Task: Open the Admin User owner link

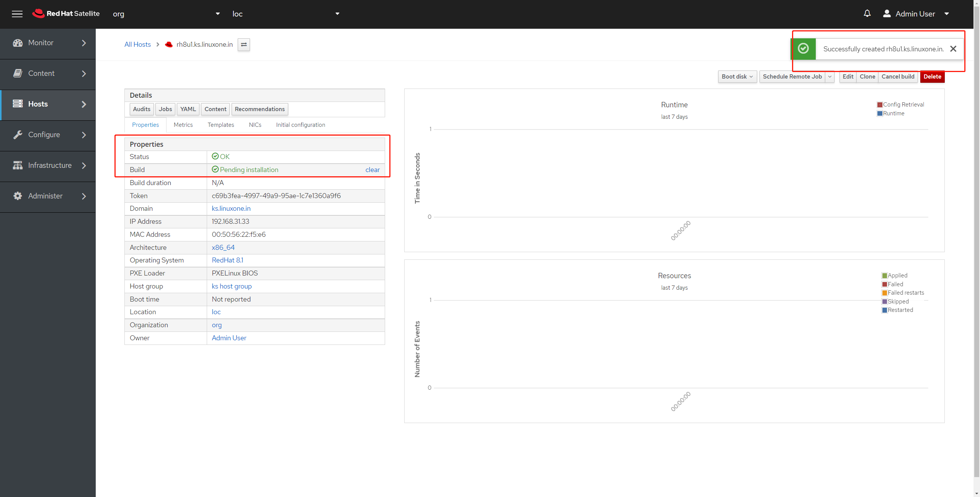Action: point(229,338)
